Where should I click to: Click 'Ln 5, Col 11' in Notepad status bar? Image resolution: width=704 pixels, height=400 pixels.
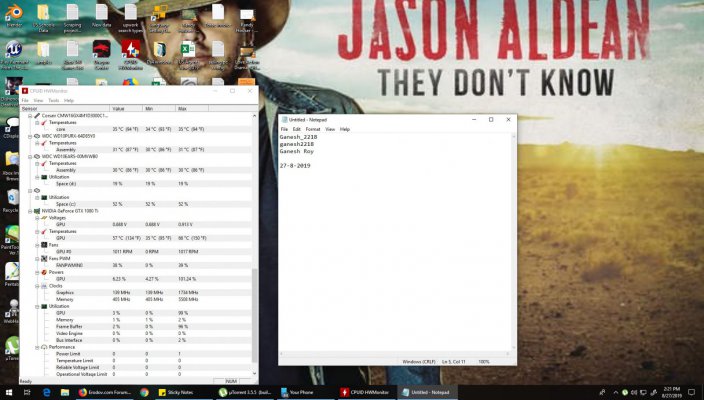453,361
